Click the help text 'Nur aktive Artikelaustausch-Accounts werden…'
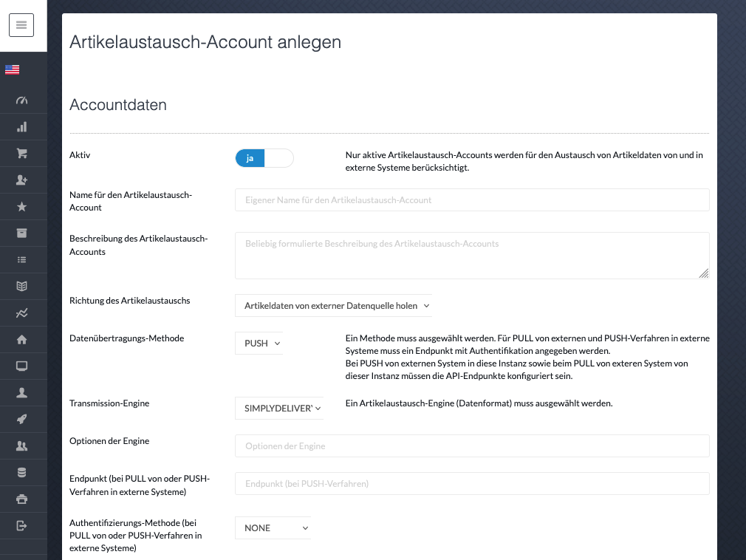 (524, 161)
